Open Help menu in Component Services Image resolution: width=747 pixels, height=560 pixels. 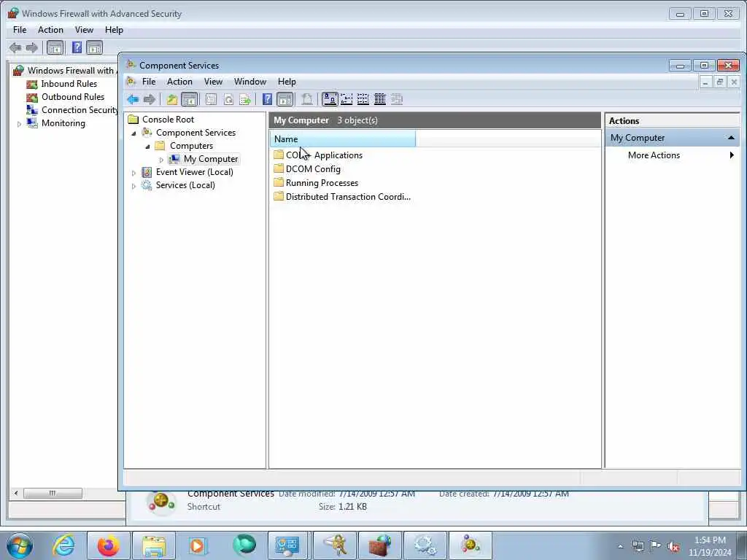click(x=287, y=82)
